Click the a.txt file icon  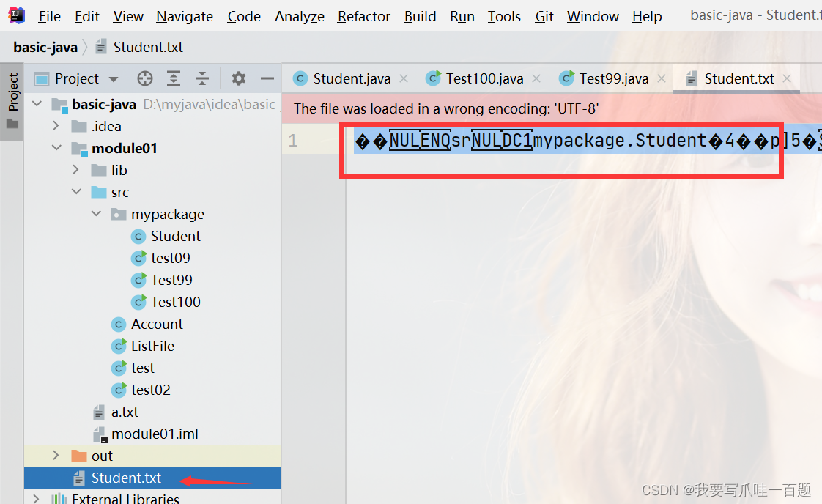[x=100, y=412]
